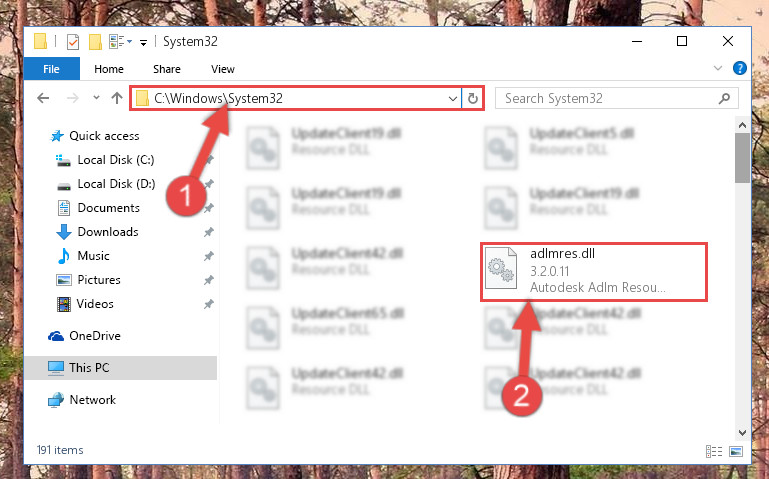Expand the ribbon chevron

point(718,68)
